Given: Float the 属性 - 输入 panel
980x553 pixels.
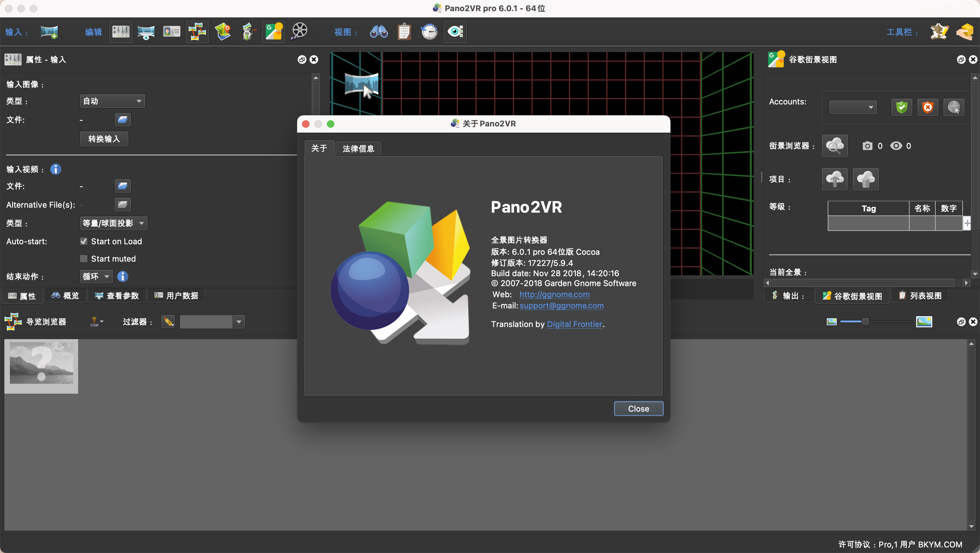Looking at the screenshot, I should (x=302, y=60).
